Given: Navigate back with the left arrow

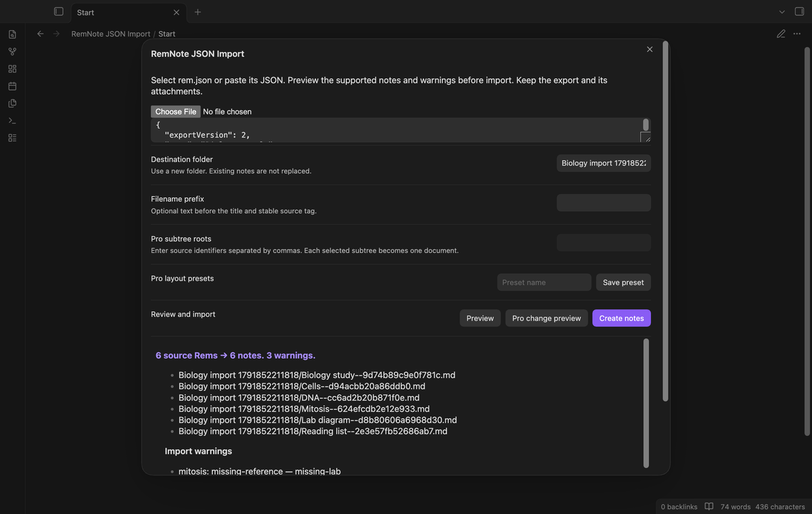Looking at the screenshot, I should coord(40,34).
